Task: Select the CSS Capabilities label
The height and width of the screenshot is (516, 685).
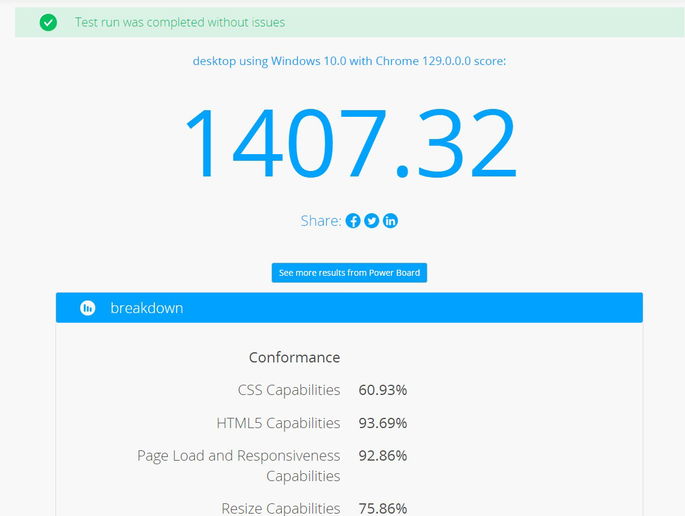Action: click(x=289, y=390)
